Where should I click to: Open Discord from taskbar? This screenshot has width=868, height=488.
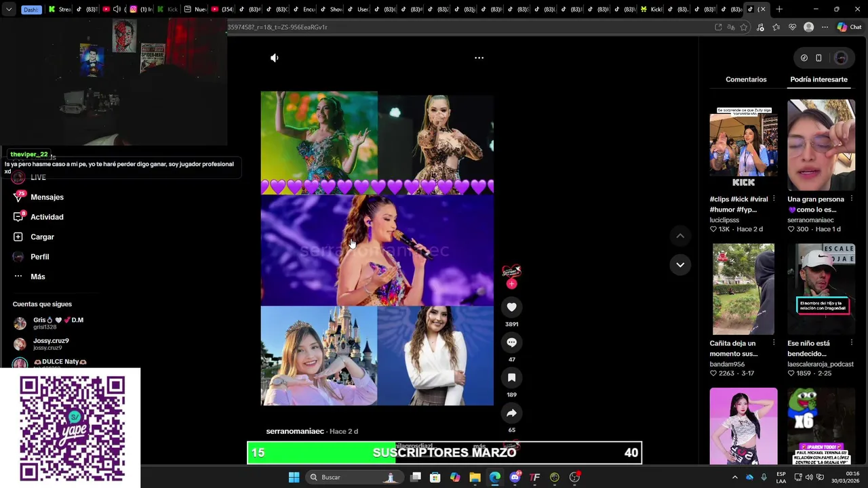[x=515, y=477]
